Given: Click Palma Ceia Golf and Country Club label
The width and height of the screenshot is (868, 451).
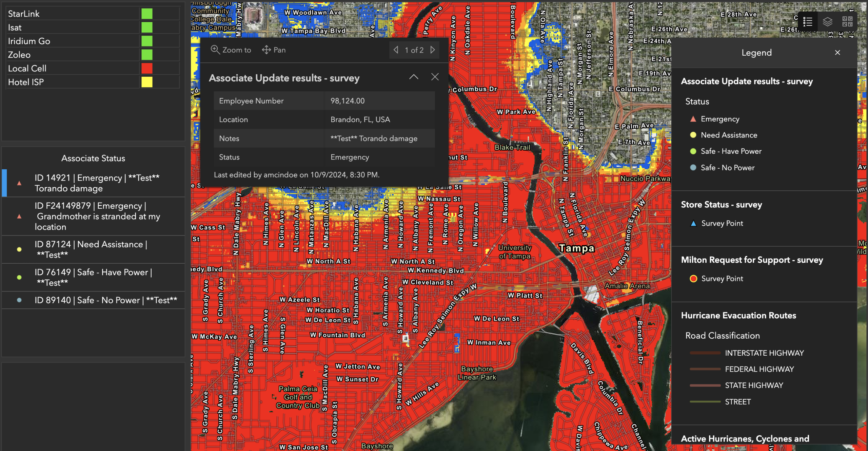Looking at the screenshot, I should pyautogui.click(x=298, y=397).
